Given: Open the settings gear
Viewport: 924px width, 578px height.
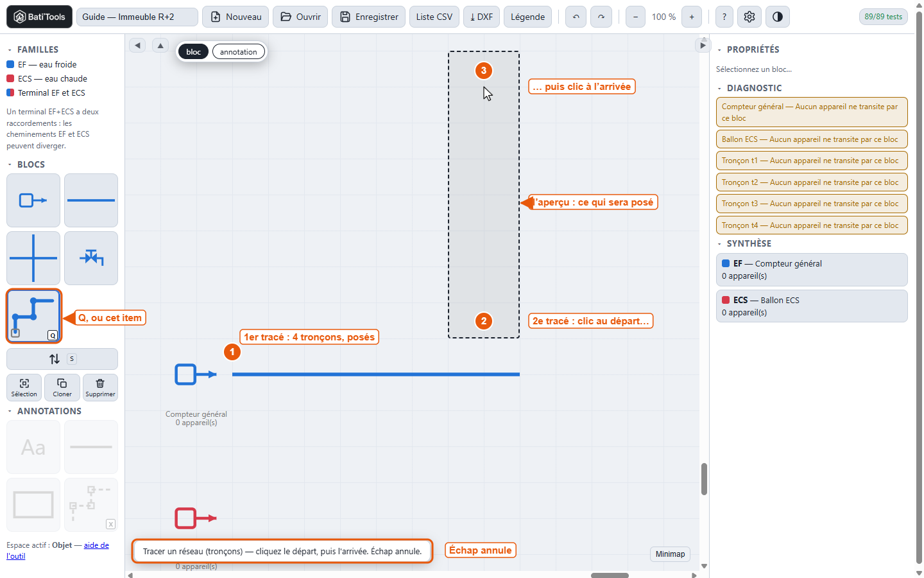Looking at the screenshot, I should coord(749,17).
